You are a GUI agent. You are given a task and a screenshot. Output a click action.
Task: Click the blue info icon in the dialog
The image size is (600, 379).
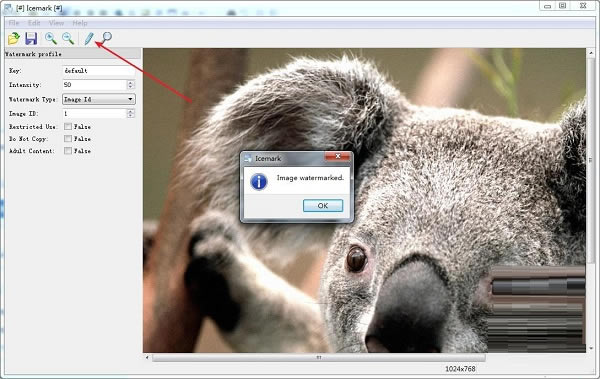(x=259, y=181)
